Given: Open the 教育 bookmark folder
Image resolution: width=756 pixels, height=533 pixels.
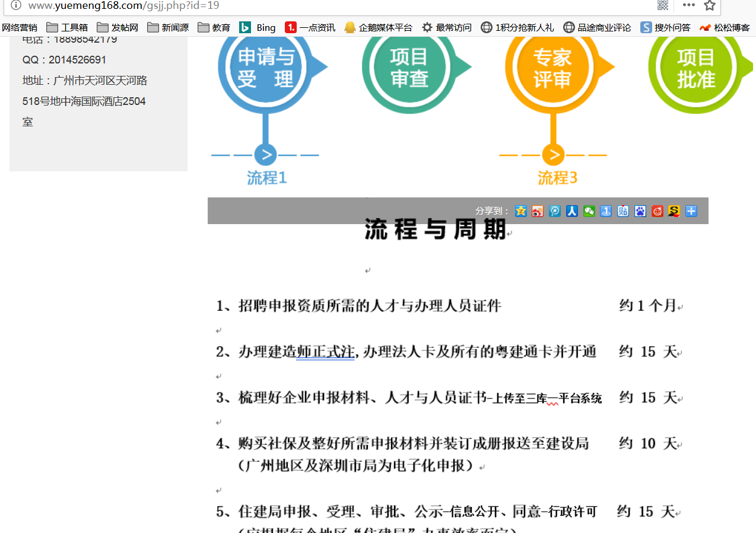Looking at the screenshot, I should click(x=214, y=27).
